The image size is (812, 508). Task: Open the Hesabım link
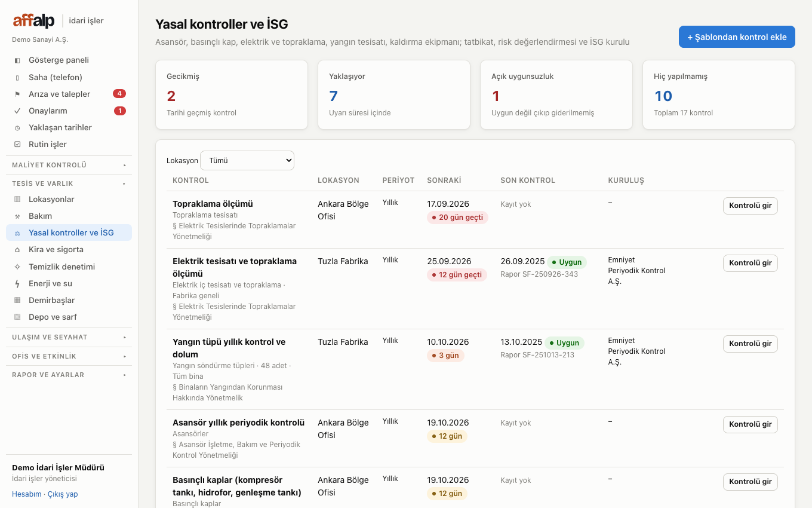point(27,494)
